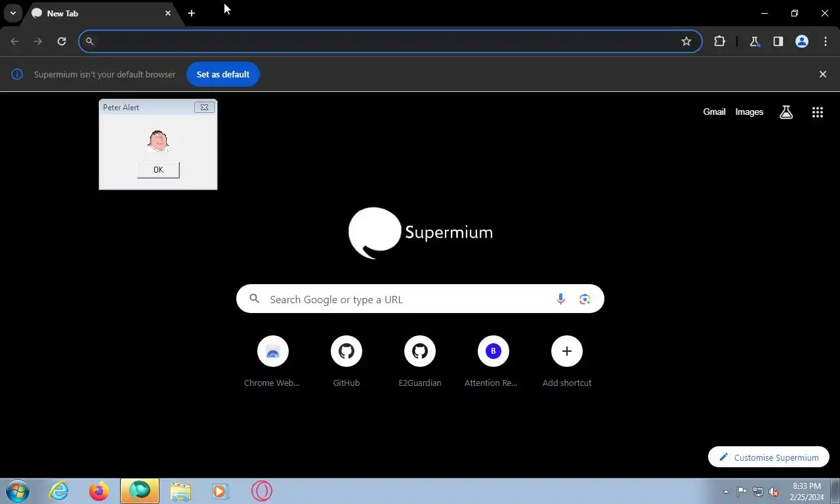840x504 pixels.
Task: Close the New Tab tab
Action: [168, 13]
